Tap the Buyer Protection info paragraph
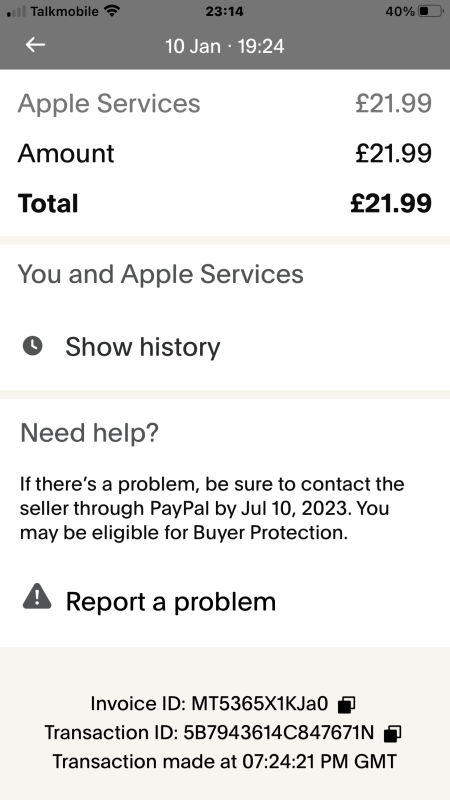The height and width of the screenshot is (800, 450). pyautogui.click(x=212, y=508)
